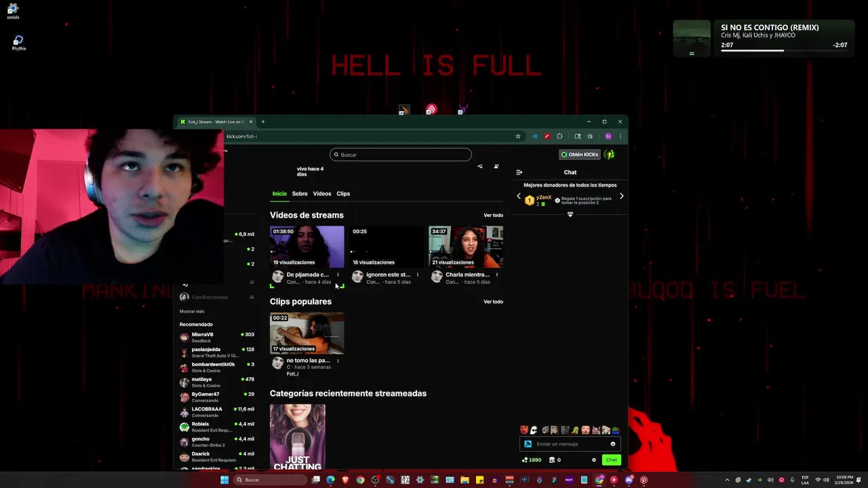Open recommended channel Robleis

click(x=217, y=427)
